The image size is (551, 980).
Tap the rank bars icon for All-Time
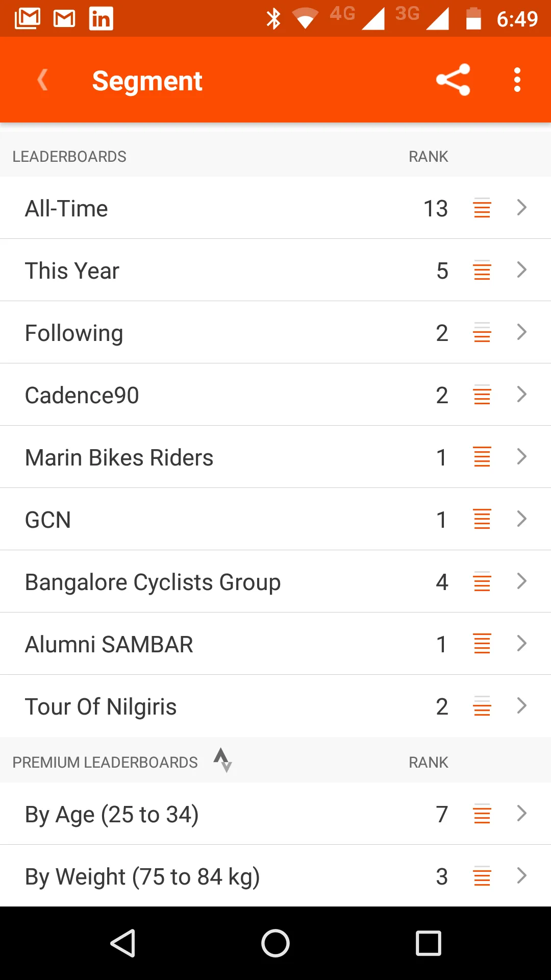pyautogui.click(x=482, y=208)
